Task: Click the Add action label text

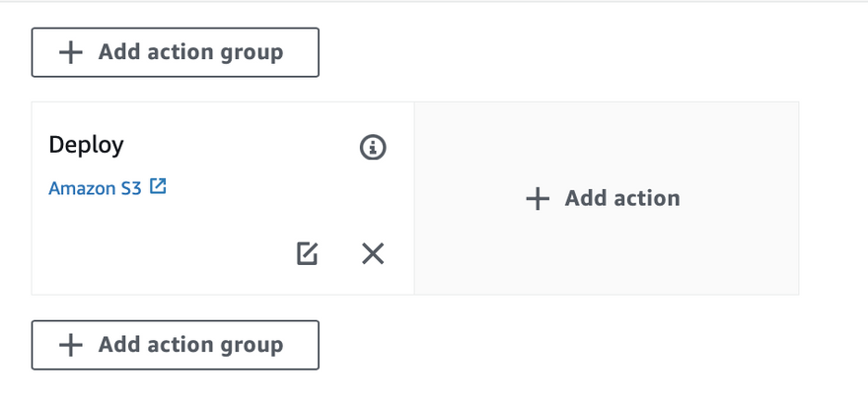Action: pos(622,198)
